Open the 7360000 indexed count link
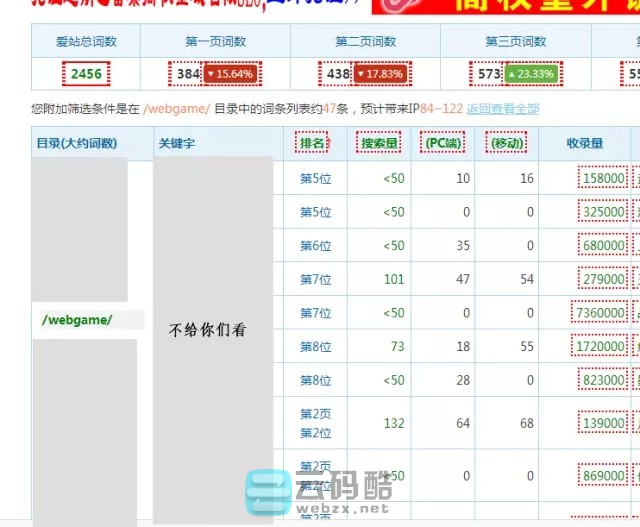 click(600, 313)
